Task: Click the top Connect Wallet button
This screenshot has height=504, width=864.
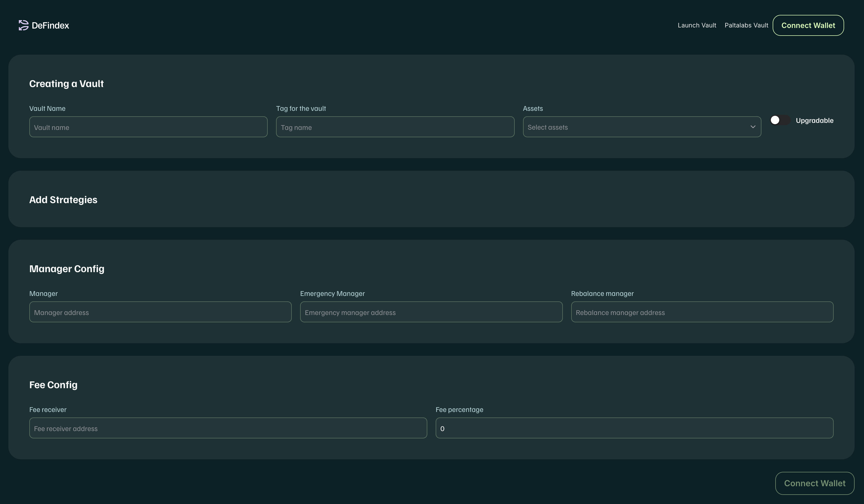Action: click(x=808, y=25)
